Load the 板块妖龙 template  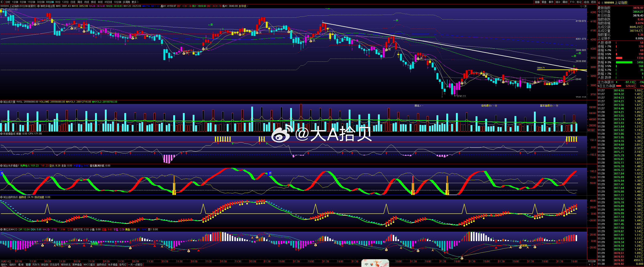[66, 265]
